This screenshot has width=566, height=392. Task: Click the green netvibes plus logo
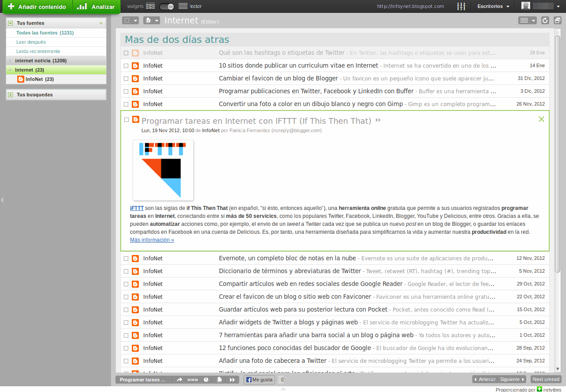(539, 389)
